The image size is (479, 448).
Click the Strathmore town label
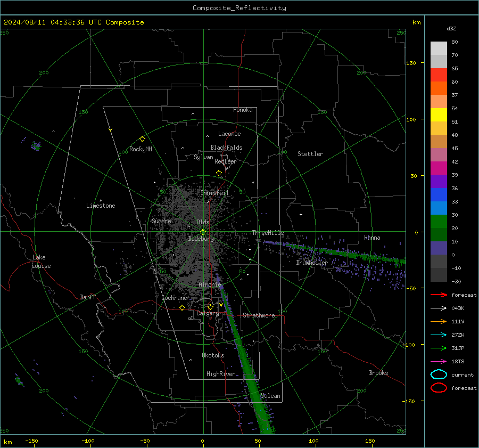[x=259, y=315]
